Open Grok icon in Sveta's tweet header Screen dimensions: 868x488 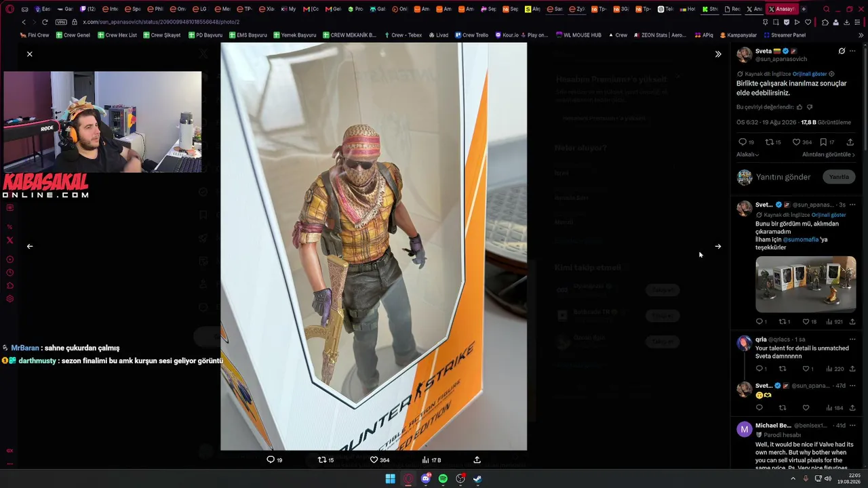click(x=842, y=51)
